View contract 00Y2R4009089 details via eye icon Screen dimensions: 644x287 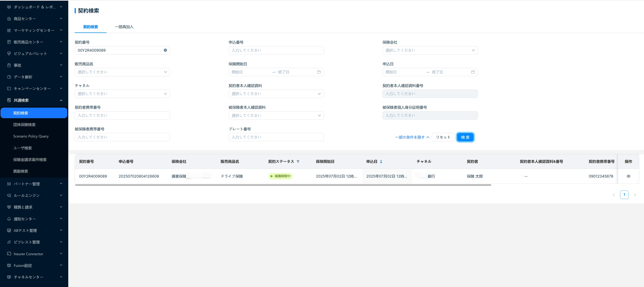629,176
